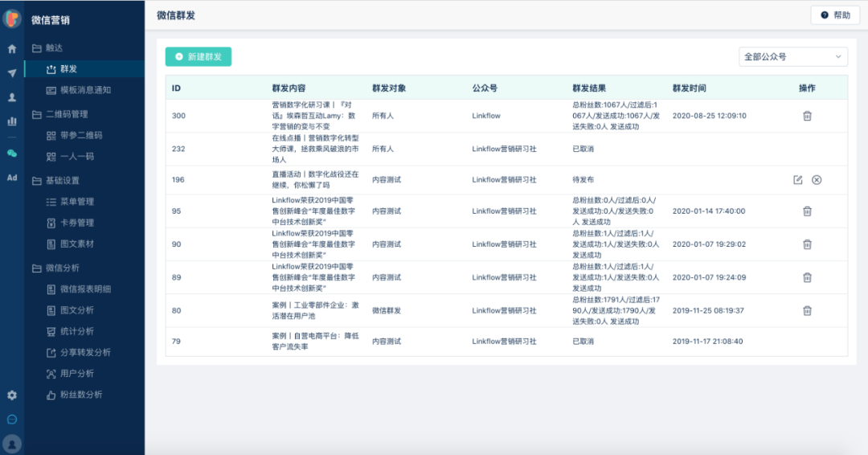The width and height of the screenshot is (868, 455).
Task: Click the ID column header
Action: tap(176, 88)
